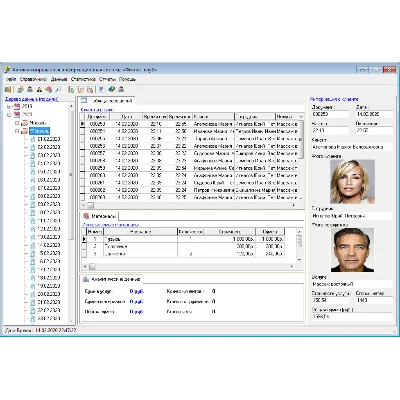
Task: Click the magnifier search icon in toolbar
Action: click(x=58, y=89)
